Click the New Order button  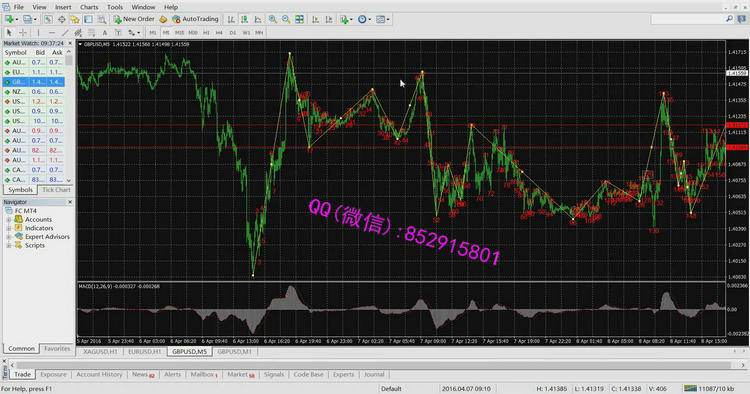tap(133, 19)
